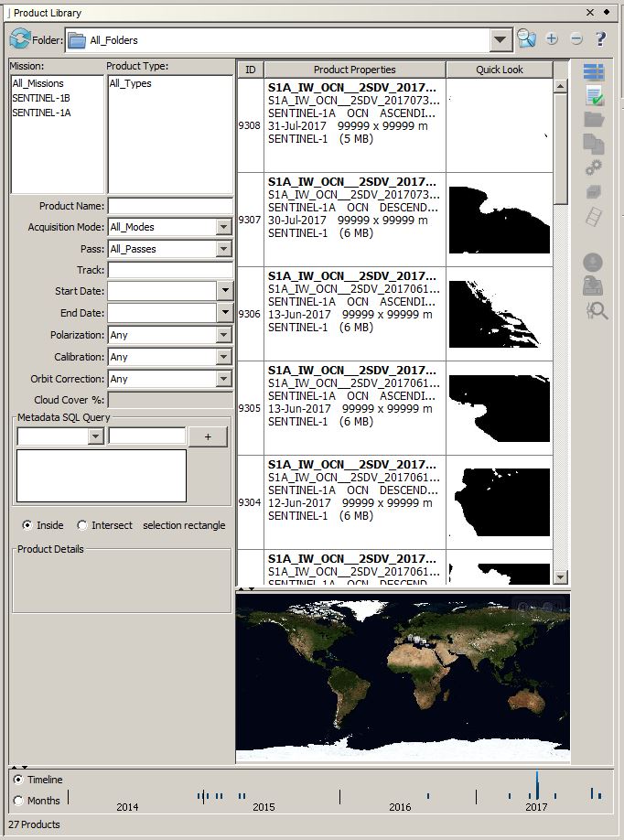The width and height of the screenshot is (624, 840).
Task: Click the plus icon to add a folder
Action: 552,38
